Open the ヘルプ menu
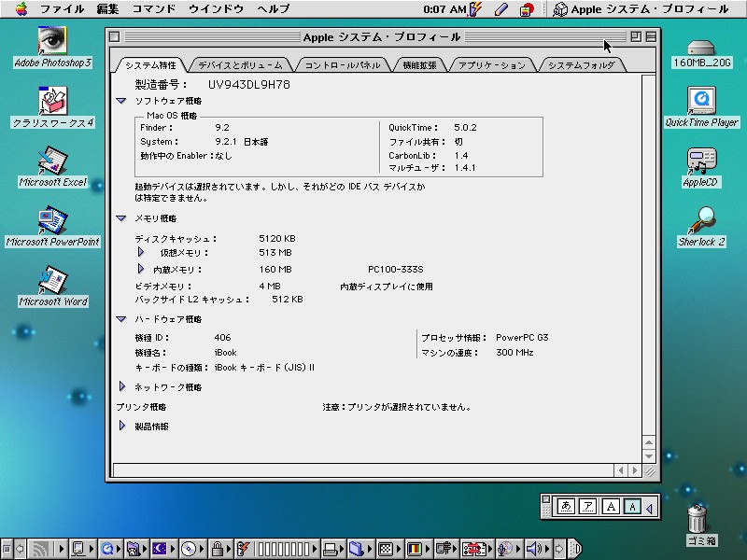This screenshot has height=560, width=747. point(274,8)
